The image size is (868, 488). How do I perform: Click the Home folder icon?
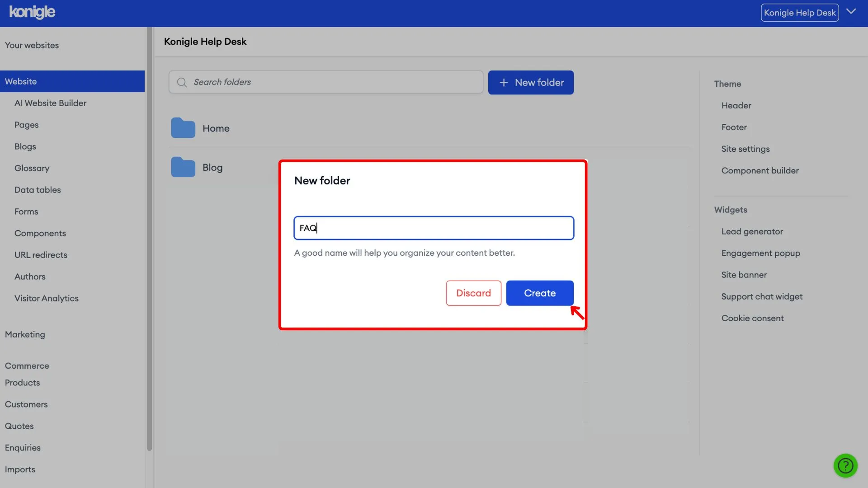[183, 128]
